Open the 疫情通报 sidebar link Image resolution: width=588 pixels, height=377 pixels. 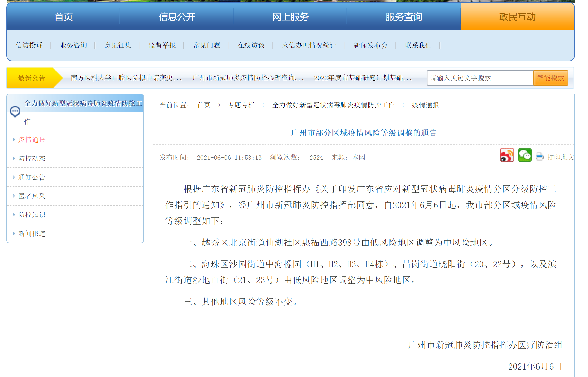pos(32,140)
